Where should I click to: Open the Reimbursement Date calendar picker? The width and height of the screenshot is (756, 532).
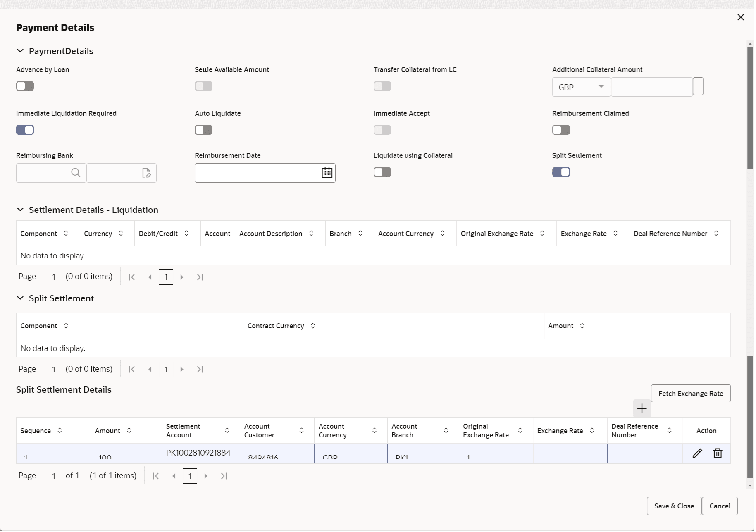(x=327, y=173)
